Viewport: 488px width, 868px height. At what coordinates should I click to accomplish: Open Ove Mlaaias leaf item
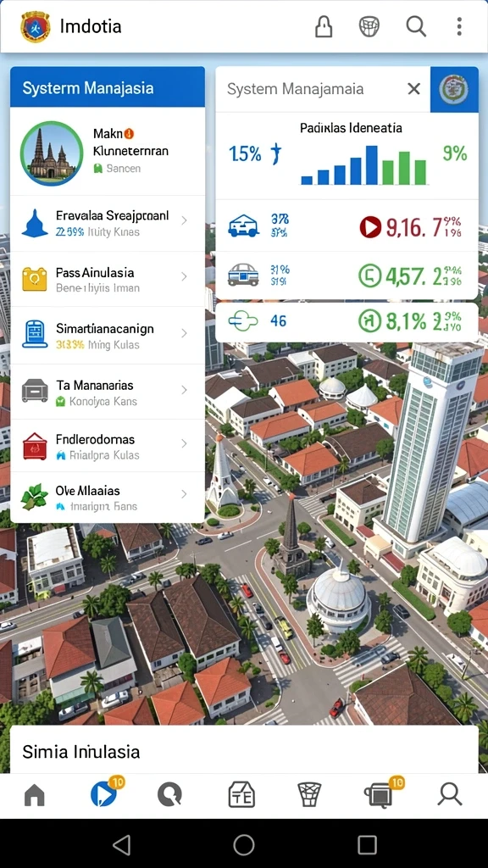108,497
